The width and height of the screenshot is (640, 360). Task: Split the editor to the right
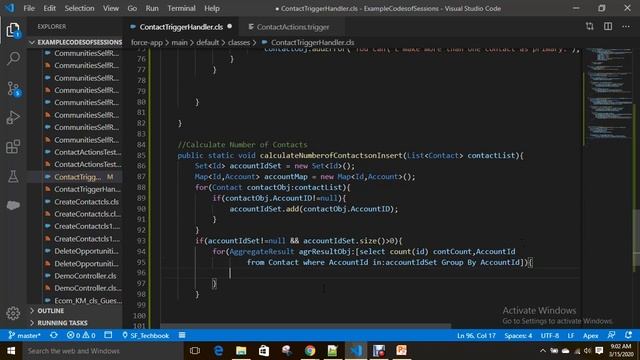click(608, 27)
